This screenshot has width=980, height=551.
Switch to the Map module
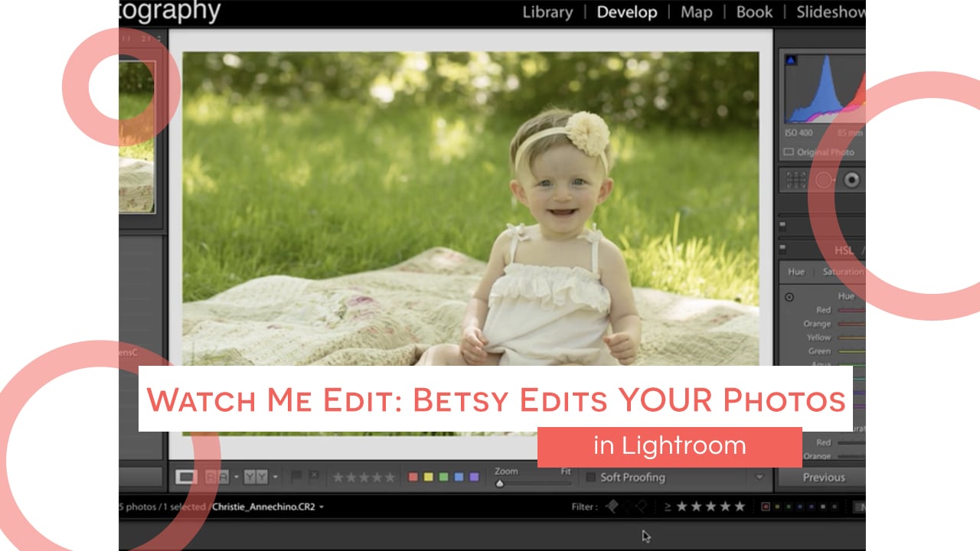coord(696,12)
